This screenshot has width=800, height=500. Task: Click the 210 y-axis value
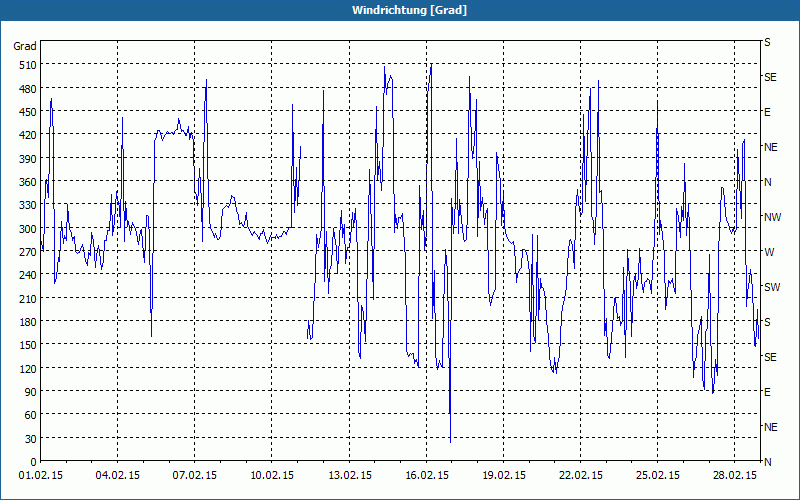click(28, 298)
